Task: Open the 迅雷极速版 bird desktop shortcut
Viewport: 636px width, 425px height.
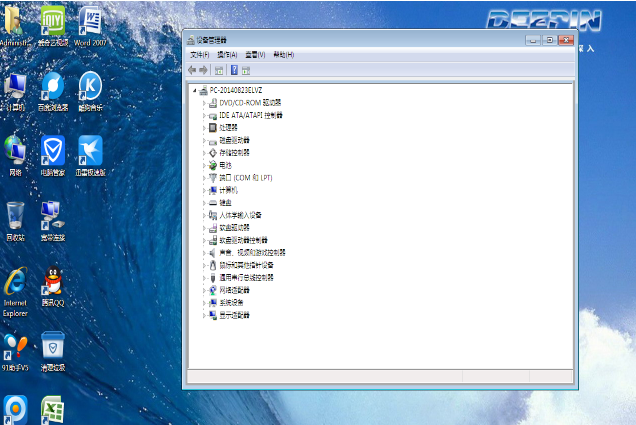Action: [90, 156]
